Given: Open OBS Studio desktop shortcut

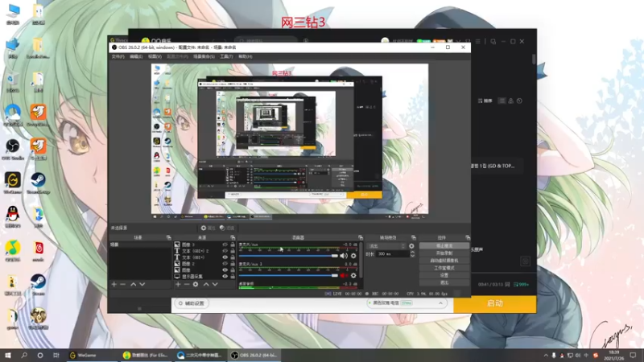Looking at the screenshot, I should (13, 149).
